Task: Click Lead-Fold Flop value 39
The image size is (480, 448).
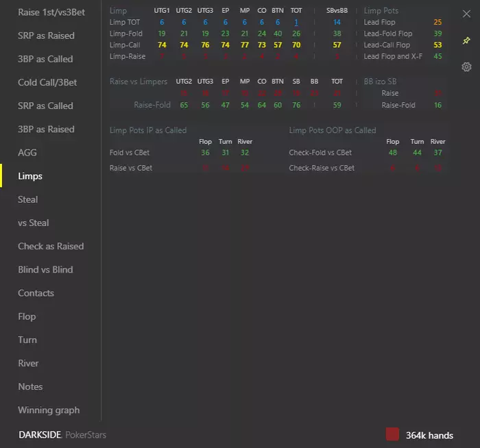Action: [437, 34]
